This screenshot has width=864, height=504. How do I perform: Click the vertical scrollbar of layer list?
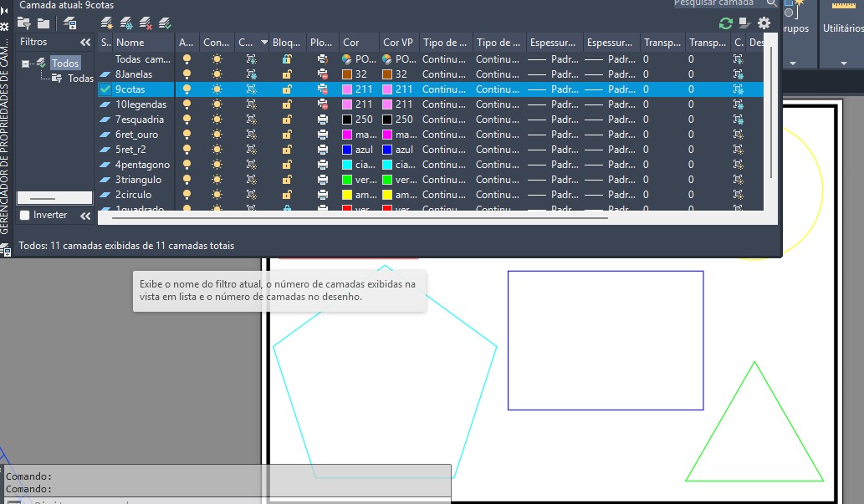770,113
